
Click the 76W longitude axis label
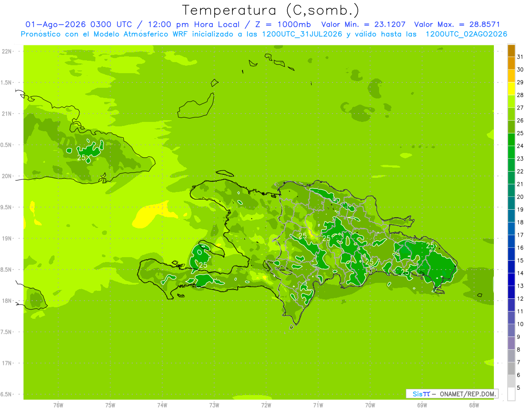[58, 405]
